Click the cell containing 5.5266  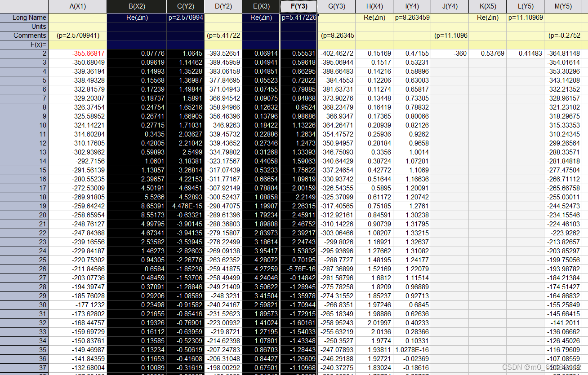pyautogui.click(x=137, y=197)
